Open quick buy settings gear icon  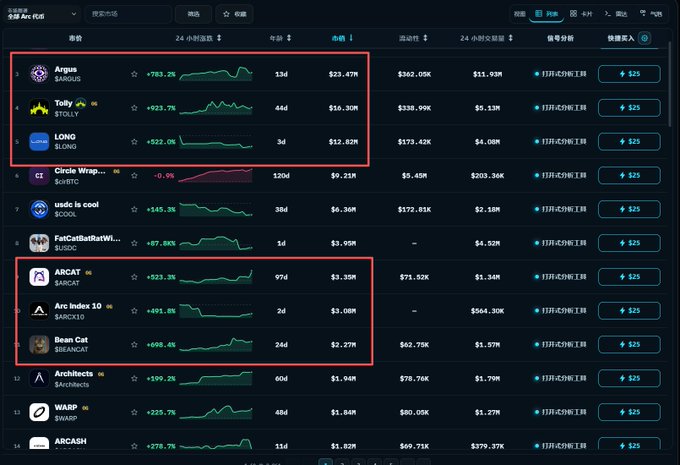pos(644,38)
